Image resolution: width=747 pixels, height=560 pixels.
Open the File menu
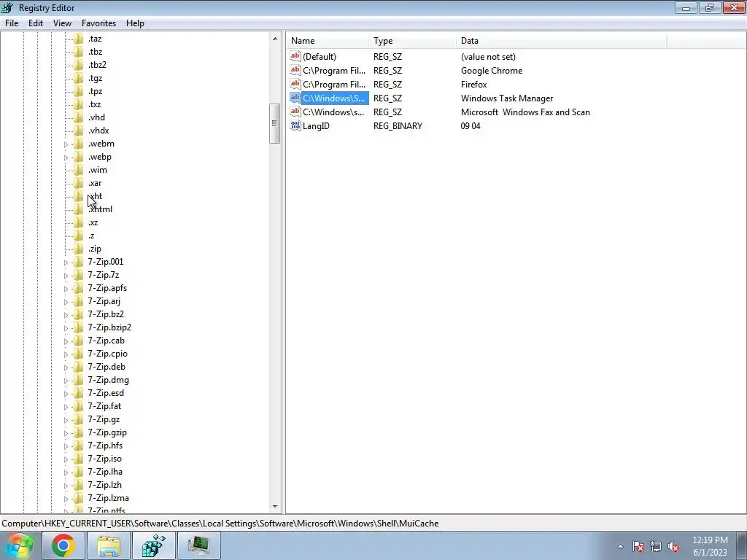(x=12, y=23)
